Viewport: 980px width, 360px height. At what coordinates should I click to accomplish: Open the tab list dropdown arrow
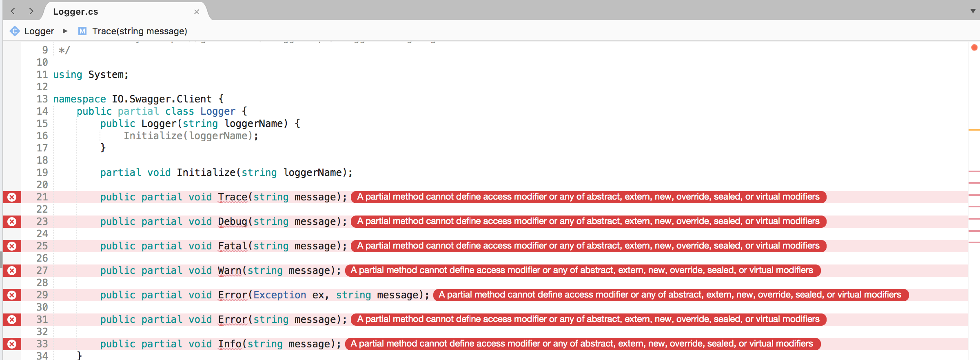[973, 11]
